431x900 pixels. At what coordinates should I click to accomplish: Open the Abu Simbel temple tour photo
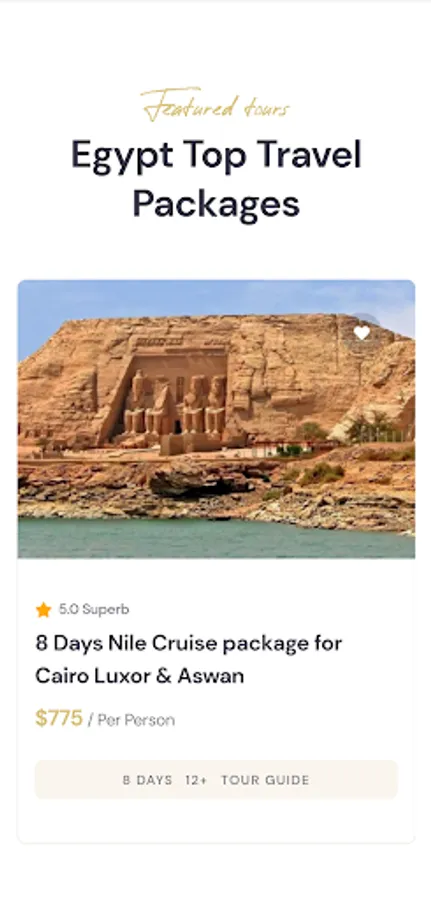(216, 418)
